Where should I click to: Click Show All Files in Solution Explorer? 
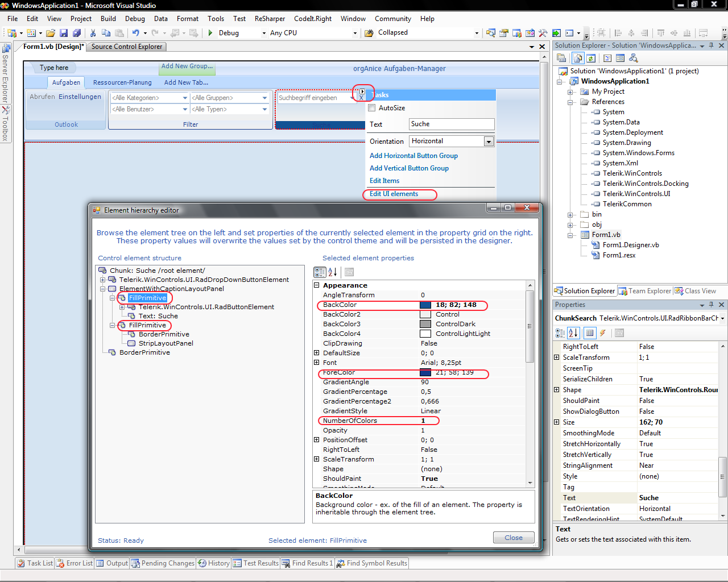578,58
